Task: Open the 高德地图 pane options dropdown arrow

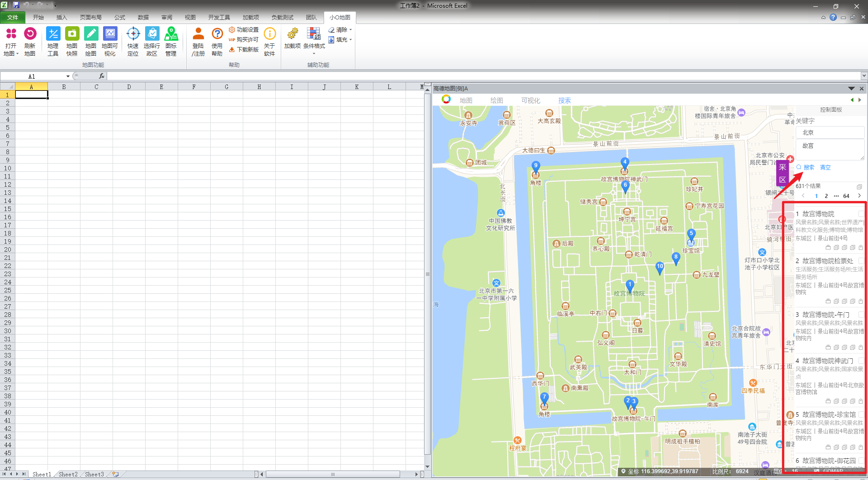Action: (x=851, y=89)
